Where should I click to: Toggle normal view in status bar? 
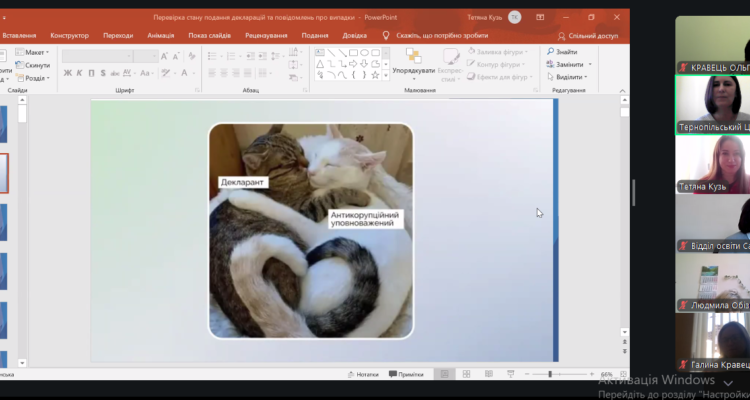[445, 374]
